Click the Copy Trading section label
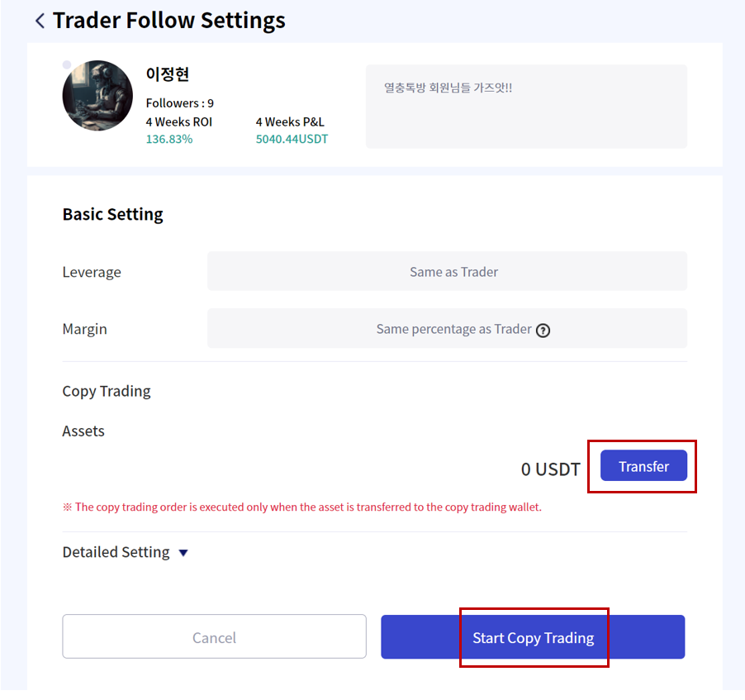Screen dimensions: 745x700 pyautogui.click(x=107, y=392)
